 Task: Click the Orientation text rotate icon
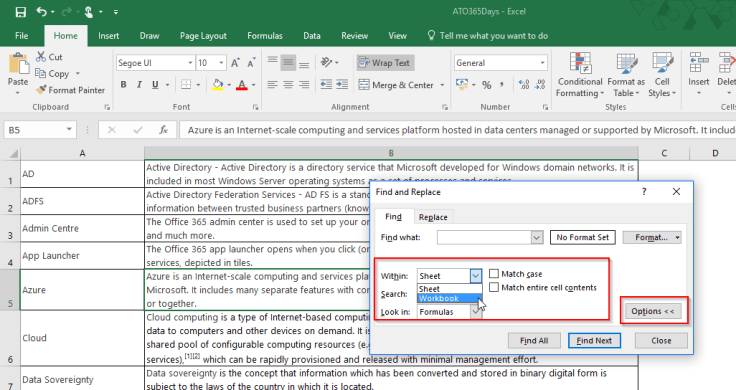point(327,62)
